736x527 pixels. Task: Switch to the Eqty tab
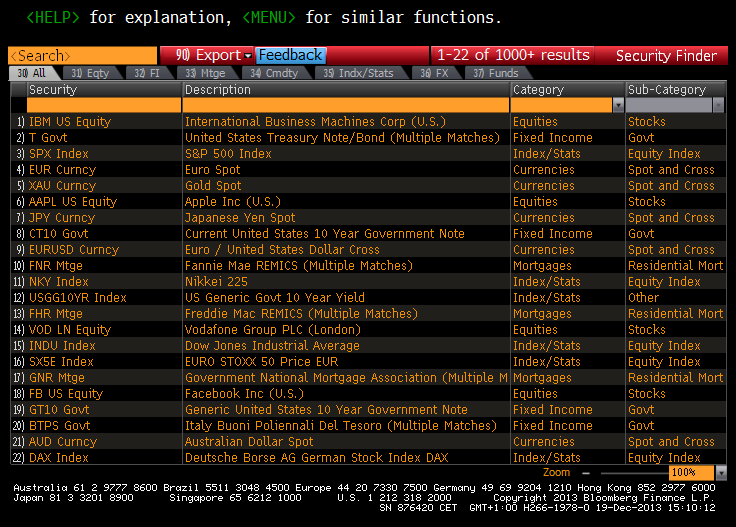(x=90, y=73)
